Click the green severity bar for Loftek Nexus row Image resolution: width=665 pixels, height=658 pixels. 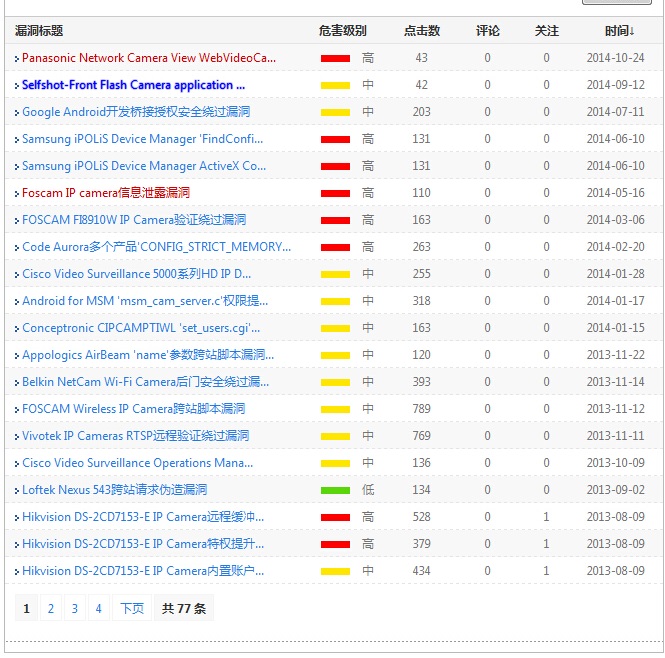335,490
